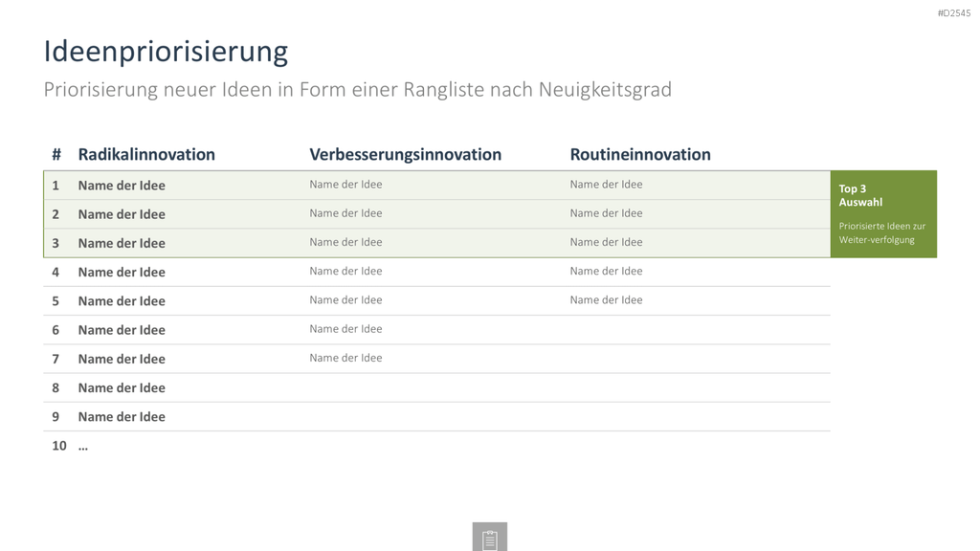The image size is (980, 551).
Task: Click row 5 Routineinnovation 'Name der Idee'
Action: coord(606,299)
